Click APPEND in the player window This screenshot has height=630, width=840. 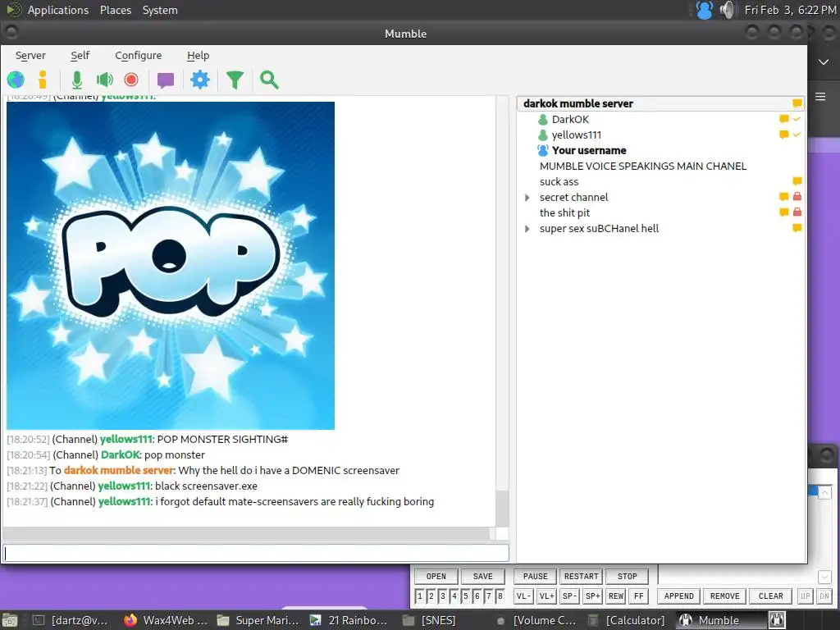click(x=678, y=596)
